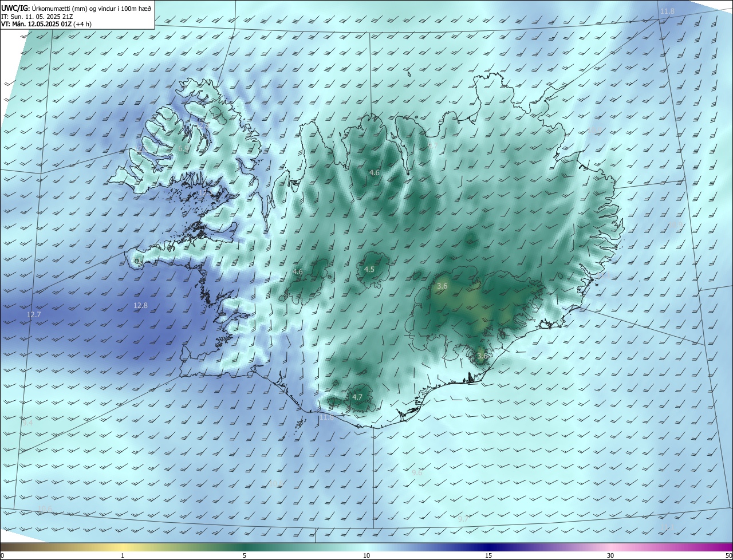Image resolution: width=733 pixels, height=560 pixels.
Task: Click the 9.7 value over the sea
Action: [x=463, y=518]
